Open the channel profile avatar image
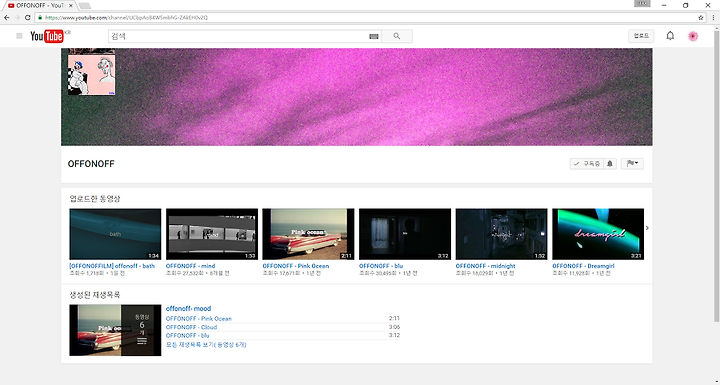The height and width of the screenshot is (385, 720). [91, 74]
